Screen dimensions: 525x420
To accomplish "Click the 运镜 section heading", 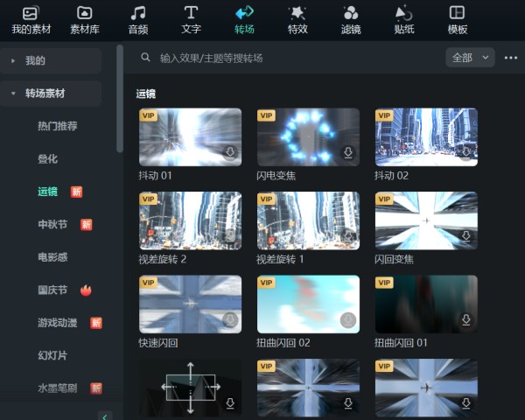I will click(145, 94).
